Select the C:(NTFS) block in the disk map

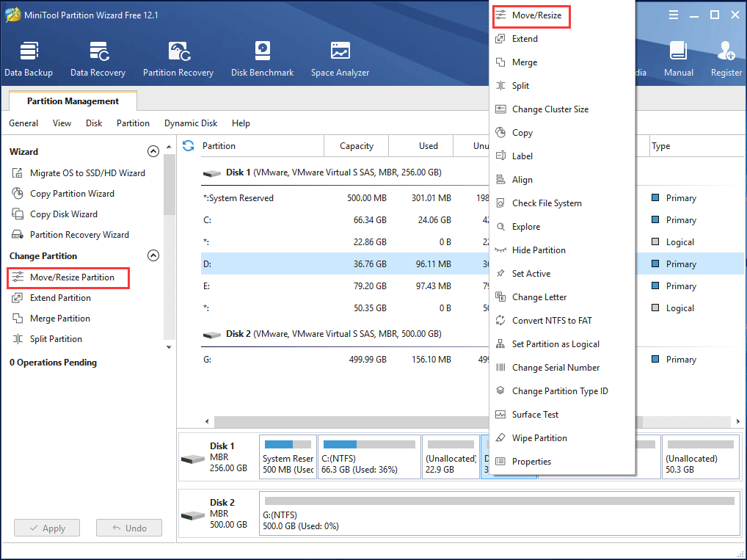click(369, 457)
